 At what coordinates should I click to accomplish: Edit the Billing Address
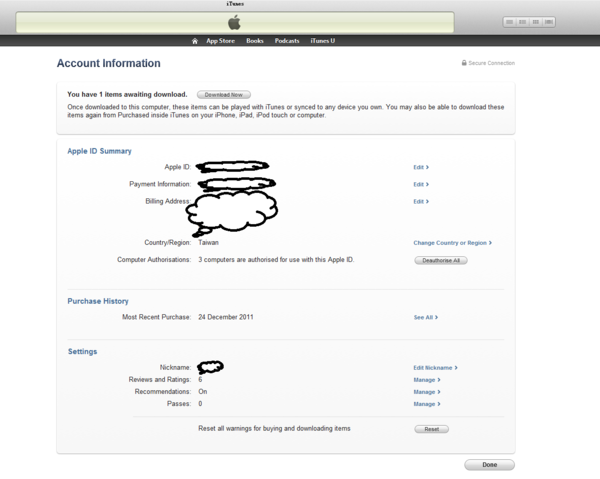pyautogui.click(x=421, y=202)
